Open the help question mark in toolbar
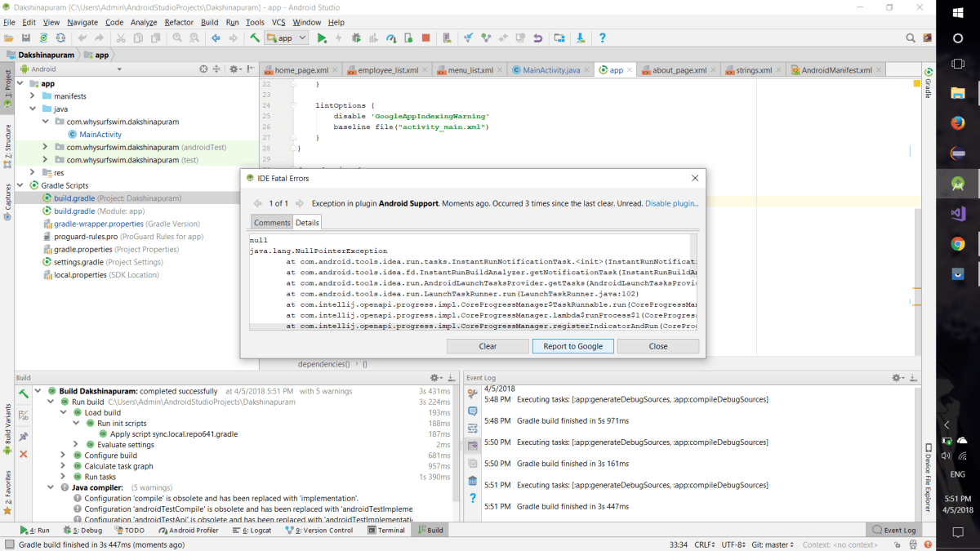This screenshot has width=980, height=551. coord(603,38)
